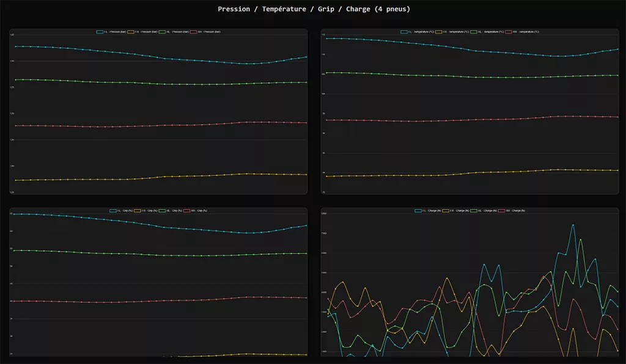Click the tallest cyan peak in Charge chart
The image size is (626, 364).
coord(573,225)
